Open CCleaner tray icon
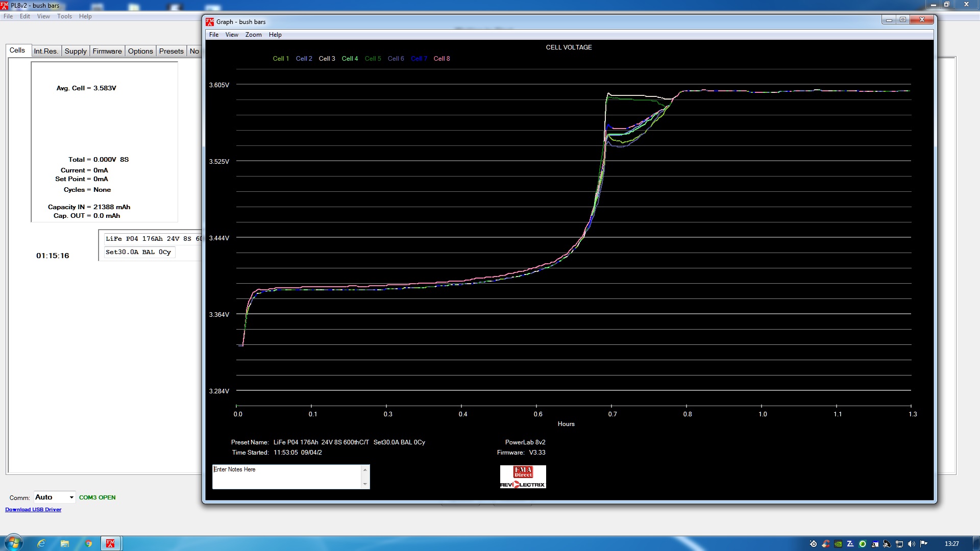 coord(825,544)
